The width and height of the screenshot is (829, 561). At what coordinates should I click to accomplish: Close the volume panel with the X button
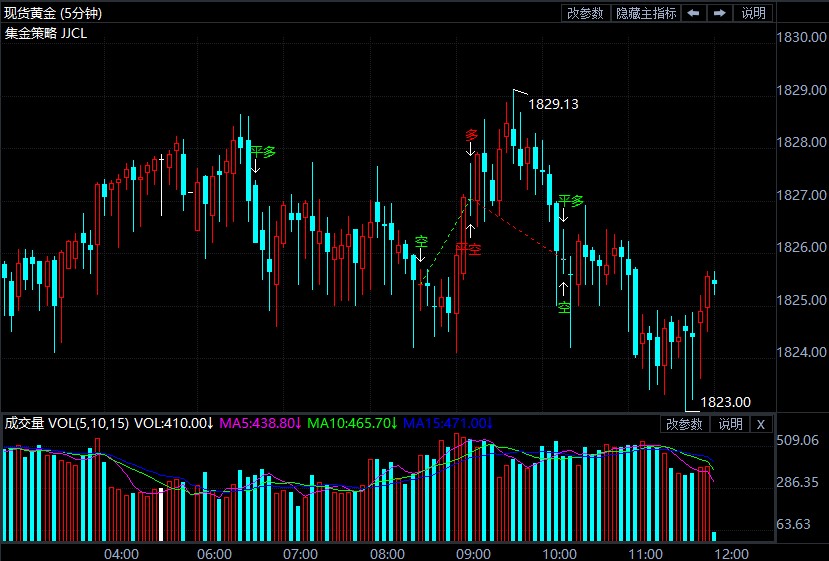(x=760, y=424)
